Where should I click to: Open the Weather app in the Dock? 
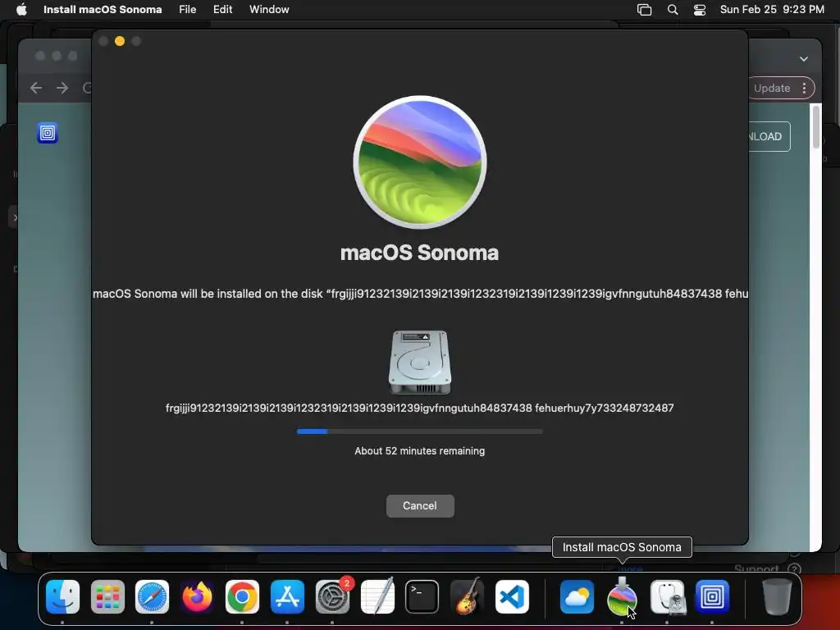[x=577, y=596]
